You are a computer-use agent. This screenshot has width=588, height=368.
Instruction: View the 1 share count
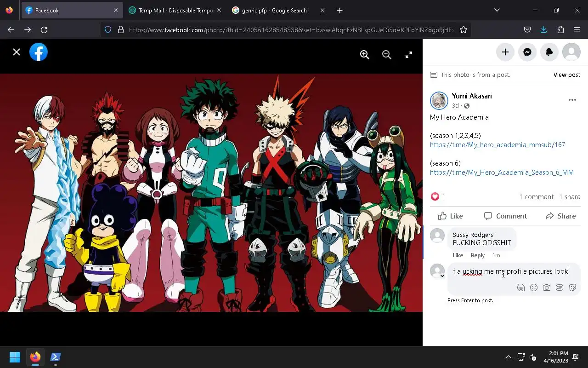point(570,197)
